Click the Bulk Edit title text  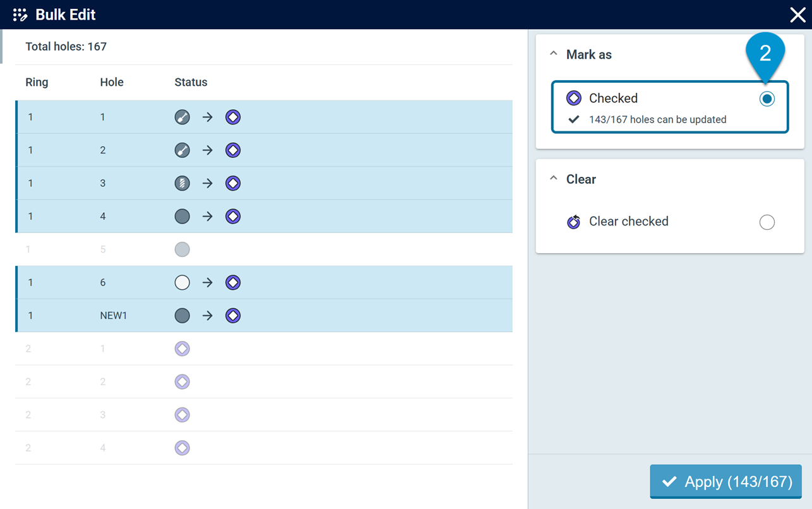[x=66, y=15]
